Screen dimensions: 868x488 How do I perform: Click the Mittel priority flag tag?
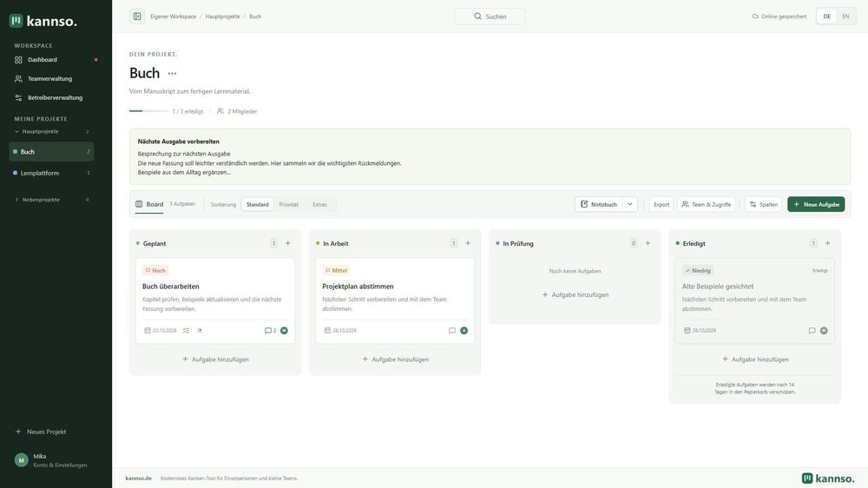point(336,270)
